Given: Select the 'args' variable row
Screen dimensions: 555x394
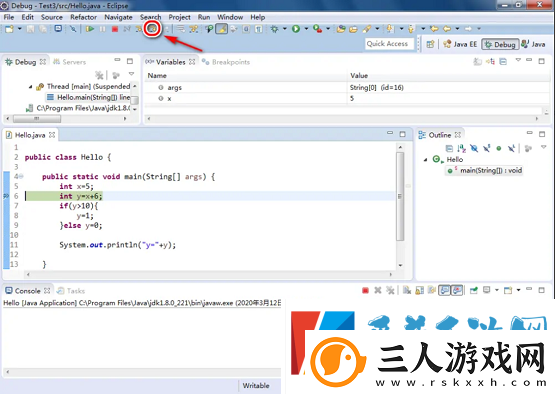Looking at the screenshot, I should [x=347, y=87].
